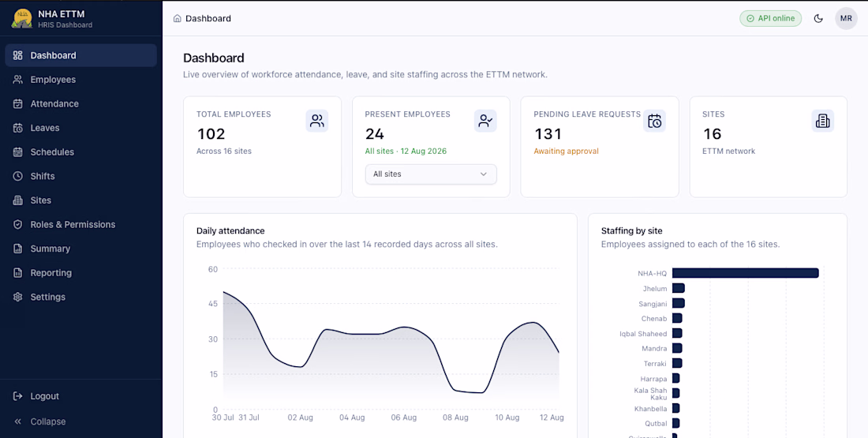Click the API online status badge
The image size is (868, 438).
click(x=771, y=18)
